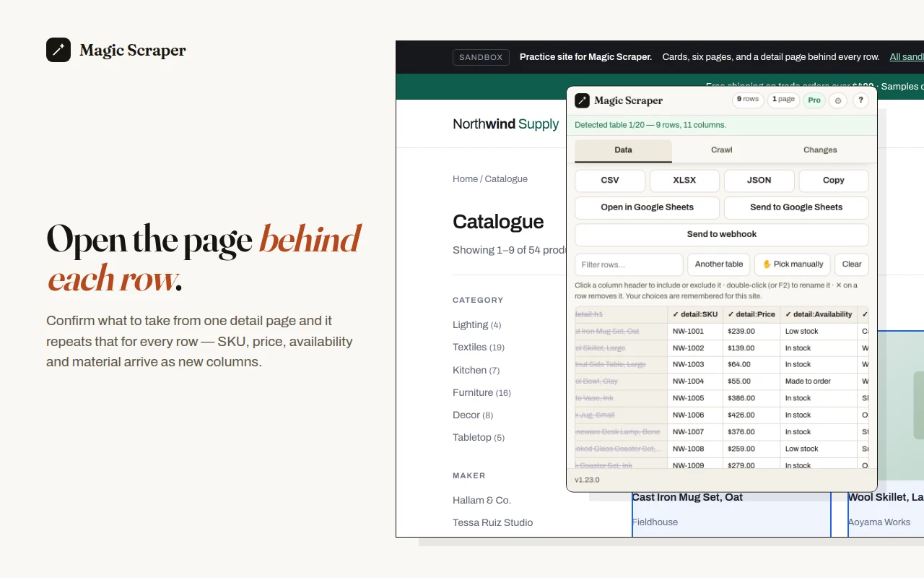Switch to the Crawl tab
The image size is (924, 578).
point(721,150)
